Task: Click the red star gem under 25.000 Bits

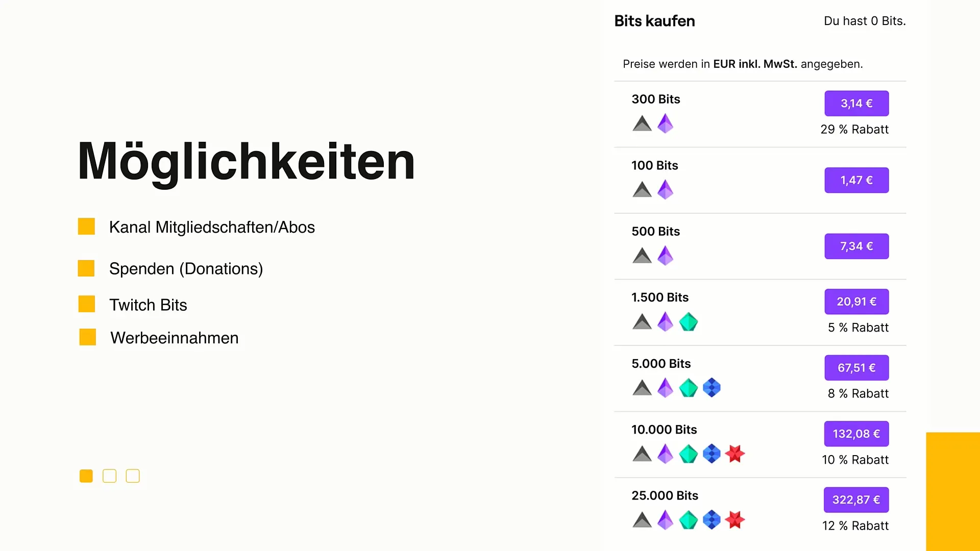Action: (x=735, y=520)
